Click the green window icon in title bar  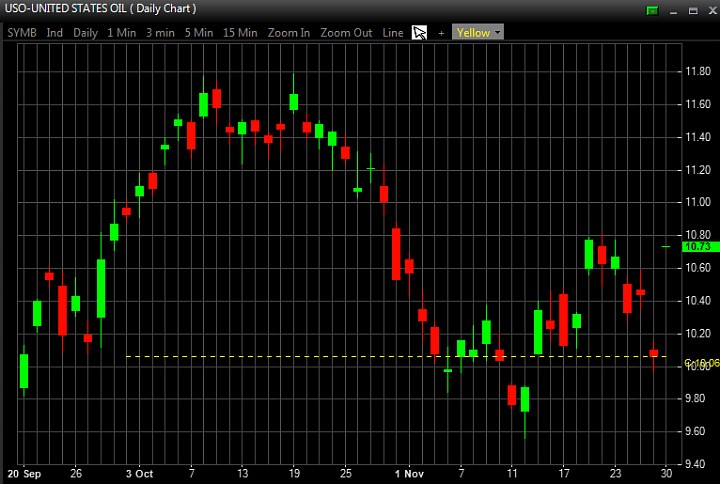click(x=652, y=10)
